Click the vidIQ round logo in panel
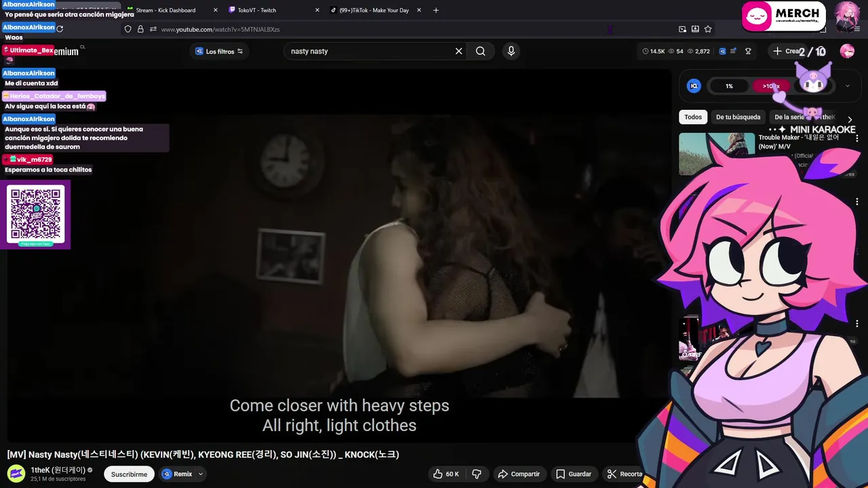 point(694,86)
